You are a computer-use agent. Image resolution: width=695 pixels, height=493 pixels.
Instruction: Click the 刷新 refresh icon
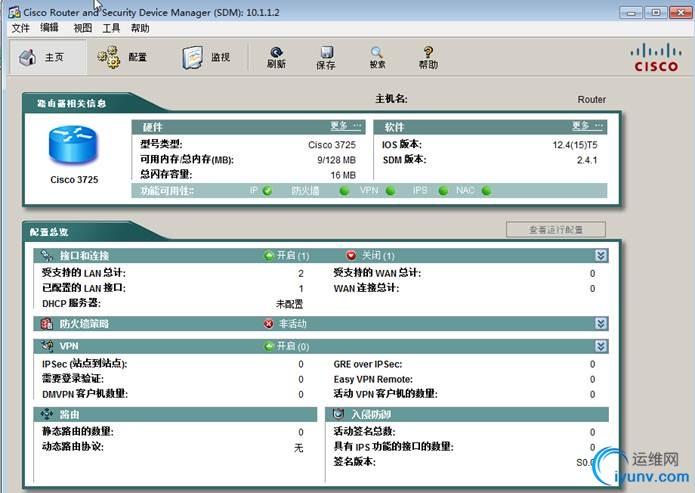click(x=276, y=58)
